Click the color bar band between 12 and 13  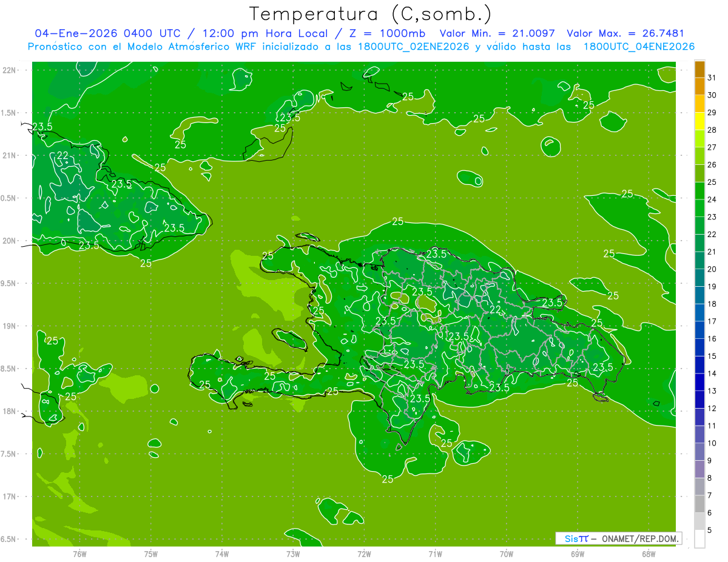(x=699, y=400)
